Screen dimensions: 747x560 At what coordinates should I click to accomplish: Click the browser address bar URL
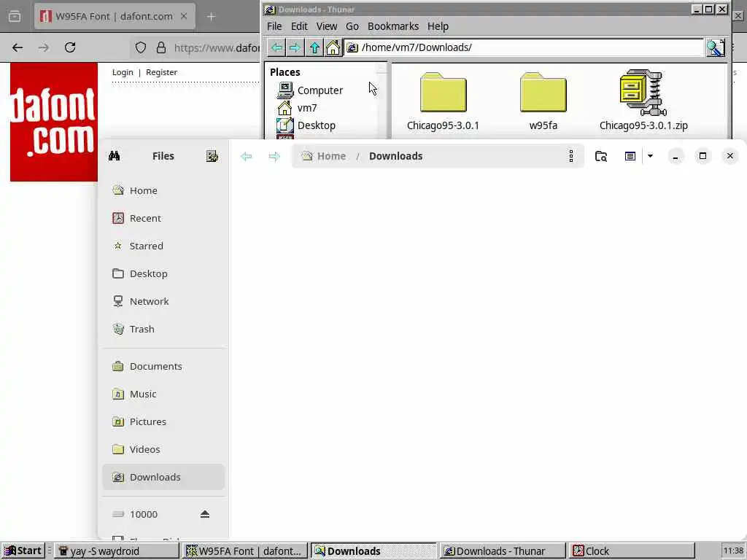click(x=217, y=48)
